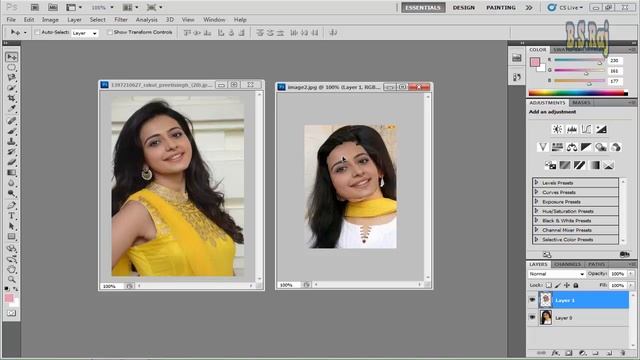Switch to the Paths tab

(x=596, y=264)
